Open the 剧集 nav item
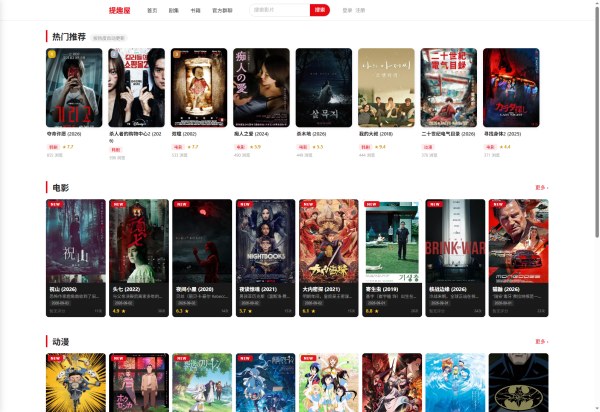The height and width of the screenshot is (412, 600). pyautogui.click(x=173, y=10)
